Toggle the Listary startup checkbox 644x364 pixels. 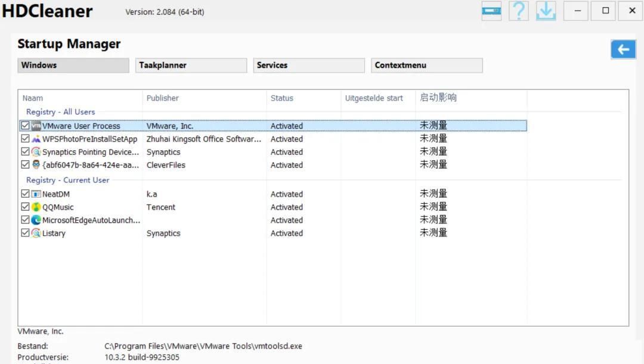coord(25,234)
